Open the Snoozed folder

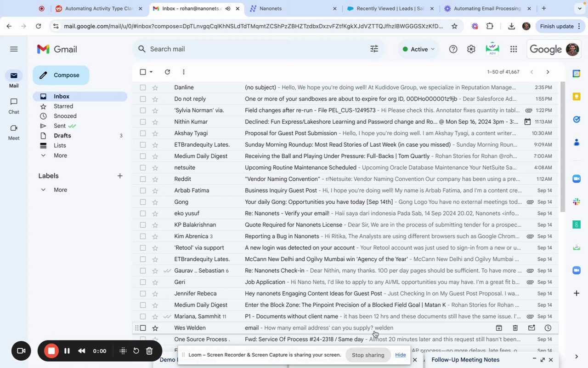[x=80, y=116]
